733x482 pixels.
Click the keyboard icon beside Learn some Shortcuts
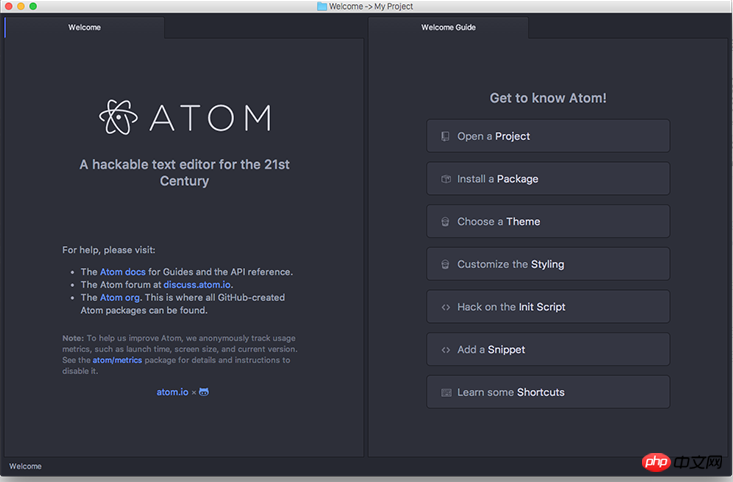[x=446, y=393]
